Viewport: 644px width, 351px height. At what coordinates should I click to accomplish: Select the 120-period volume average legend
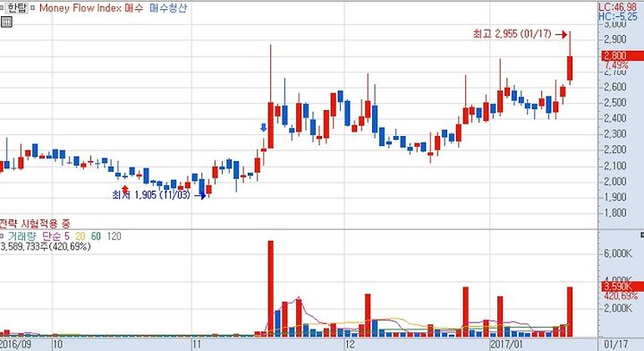114,236
